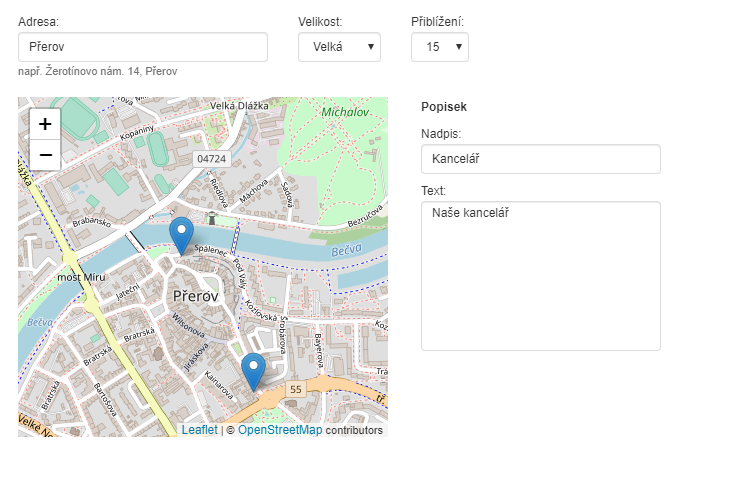Click the Velká Dlážka street label

(240, 106)
